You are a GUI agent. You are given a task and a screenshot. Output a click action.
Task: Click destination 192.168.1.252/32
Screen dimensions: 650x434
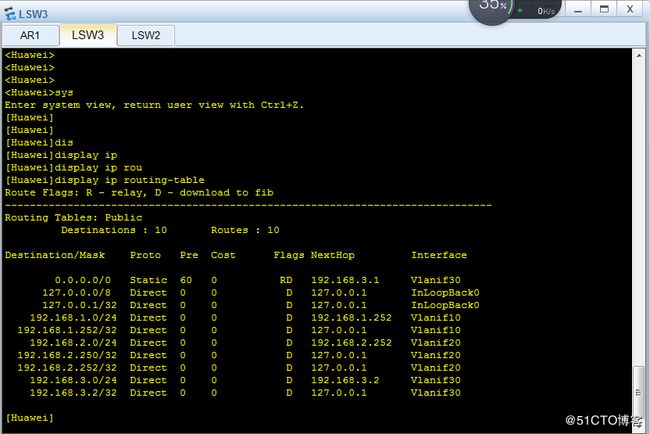[67, 330]
